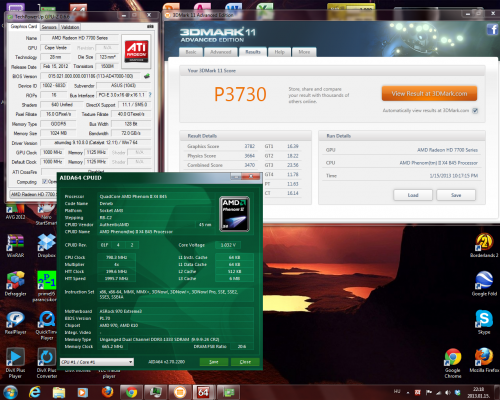The height and width of the screenshot is (400, 500).
Task: Click the Graphics Score value 3782
Action: pyautogui.click(x=249, y=146)
